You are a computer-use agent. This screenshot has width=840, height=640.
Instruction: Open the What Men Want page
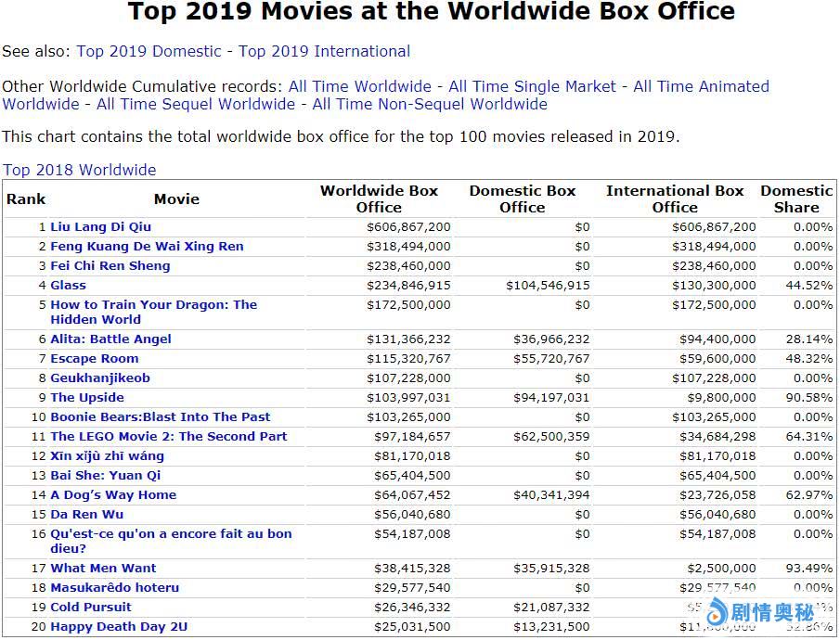103,568
